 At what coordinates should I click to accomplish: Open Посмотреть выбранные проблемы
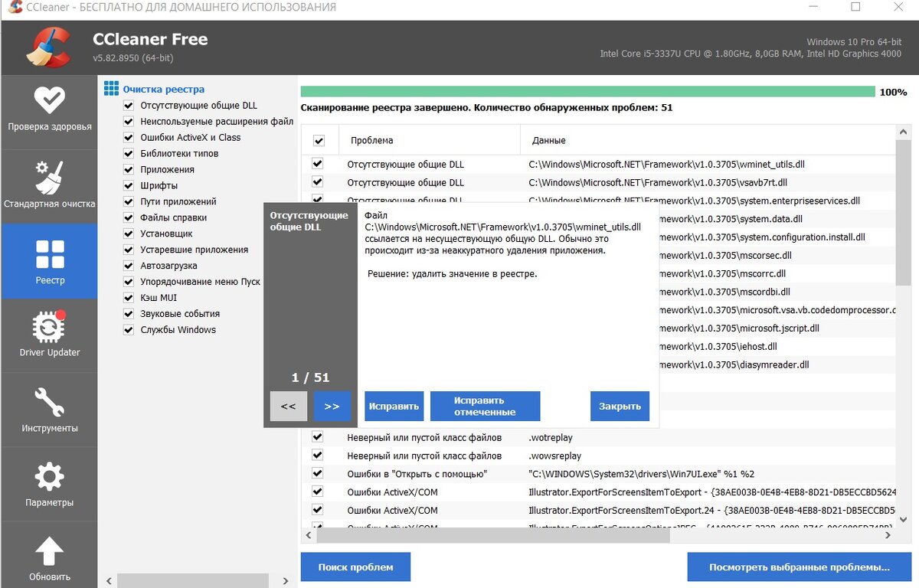point(799,566)
